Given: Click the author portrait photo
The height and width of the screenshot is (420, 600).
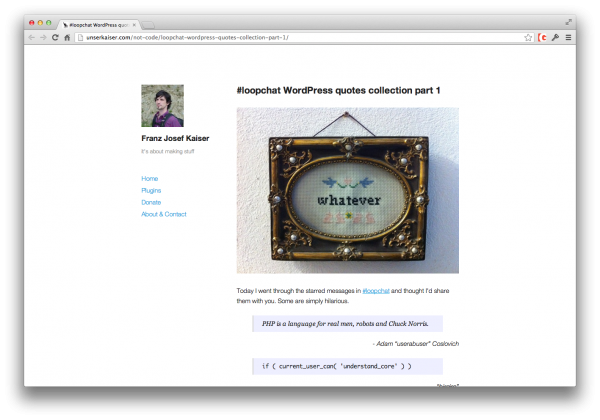Looking at the screenshot, I should 162,106.
